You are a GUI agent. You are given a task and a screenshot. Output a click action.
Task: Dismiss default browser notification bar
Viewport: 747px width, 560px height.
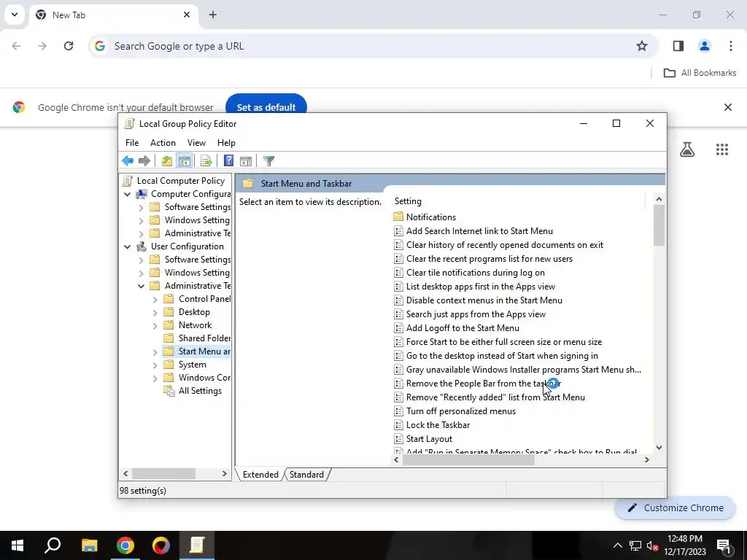728,107
